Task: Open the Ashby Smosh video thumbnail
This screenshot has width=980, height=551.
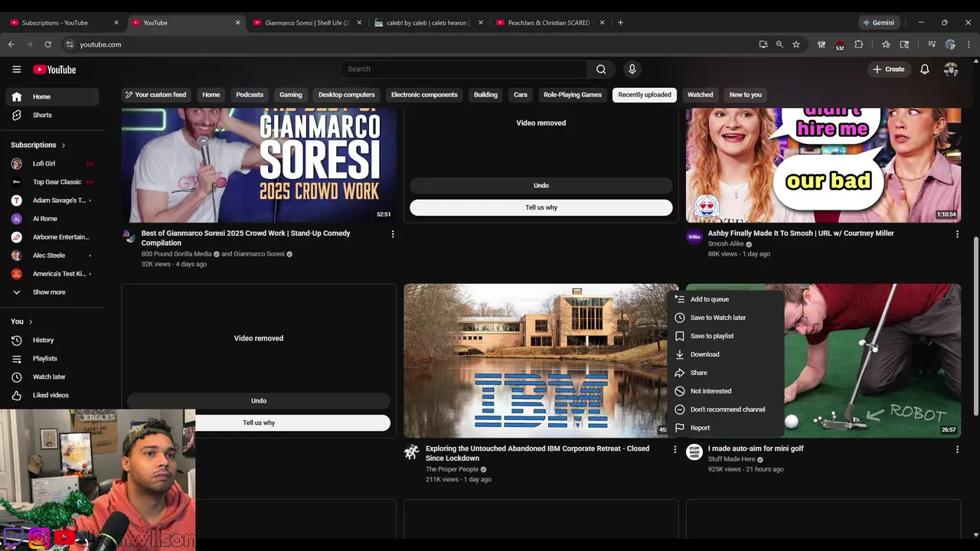Action: coord(823,165)
